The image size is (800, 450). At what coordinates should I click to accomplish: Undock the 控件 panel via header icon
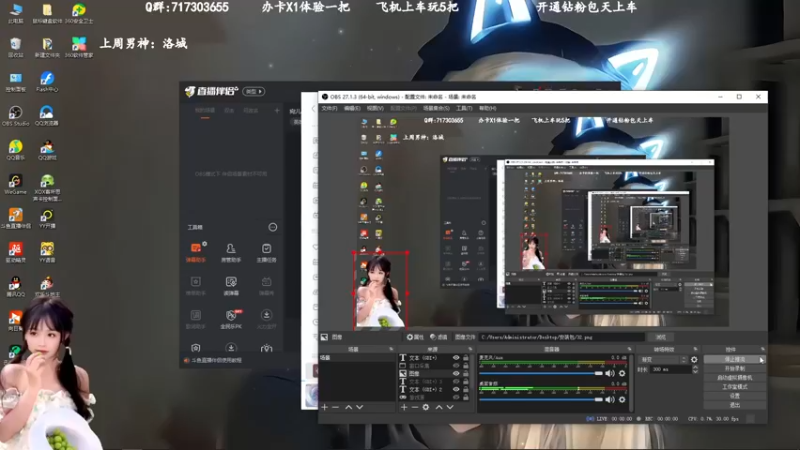click(x=762, y=349)
